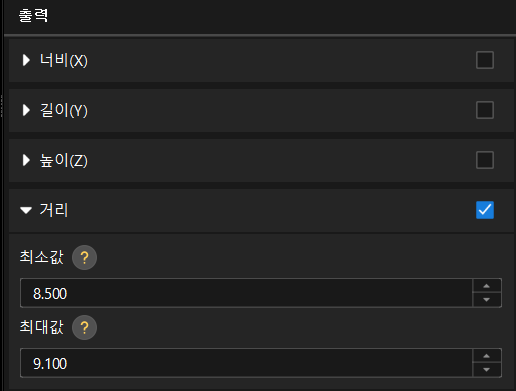Enable the 길이(Y) checkbox

(x=485, y=110)
